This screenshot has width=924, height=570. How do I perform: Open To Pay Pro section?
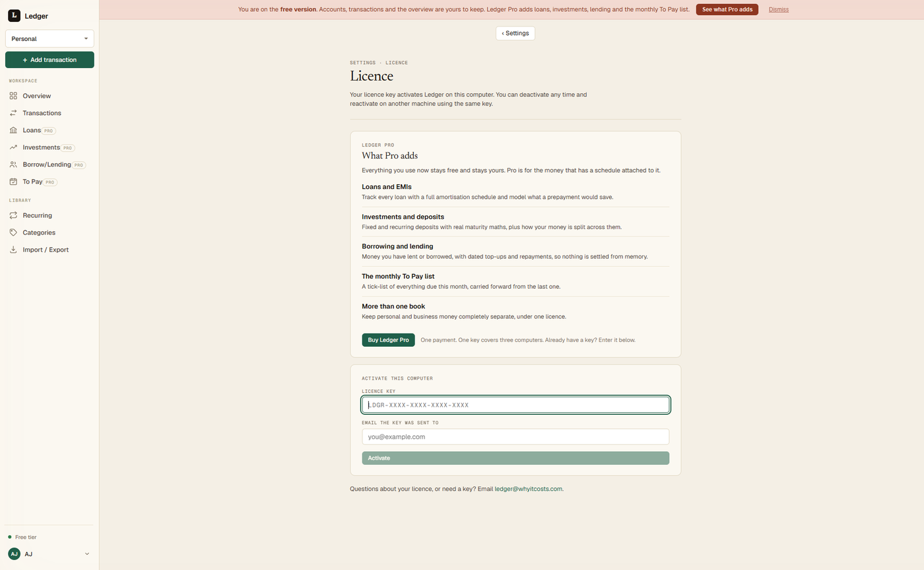pos(49,182)
